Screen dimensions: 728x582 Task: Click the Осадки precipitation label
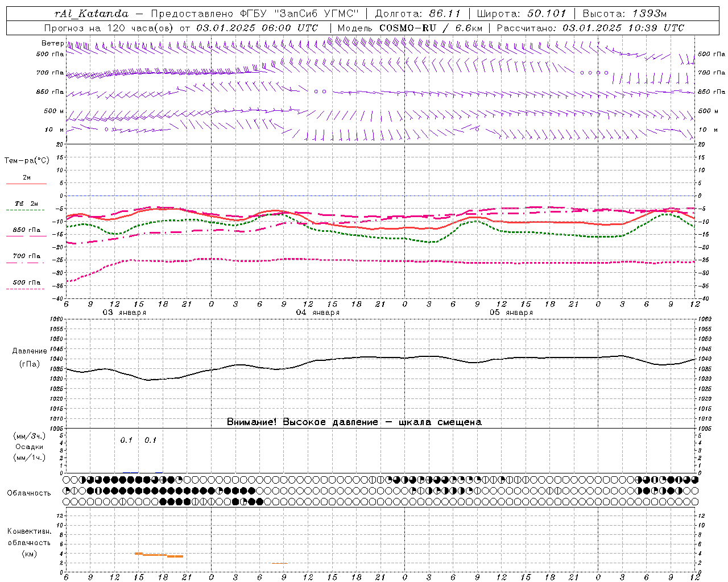tap(30, 447)
